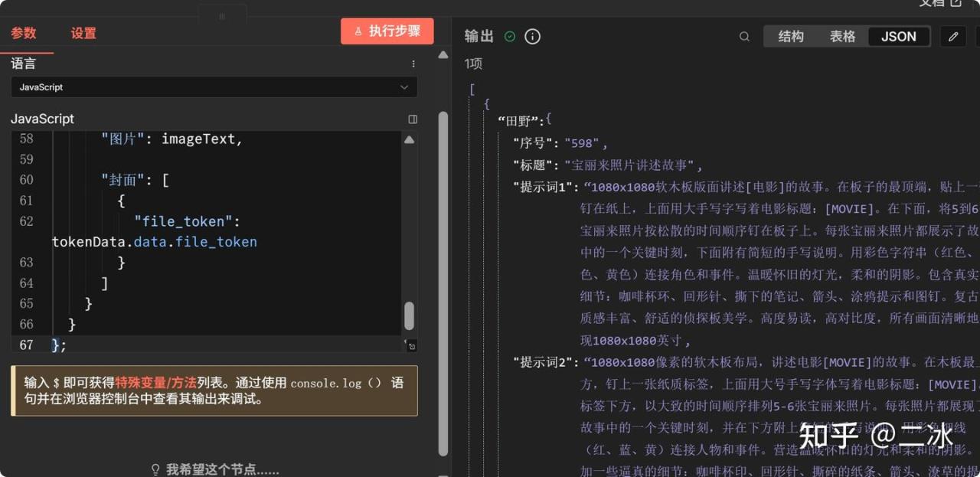Switch to the 参数 tab

tap(23, 33)
